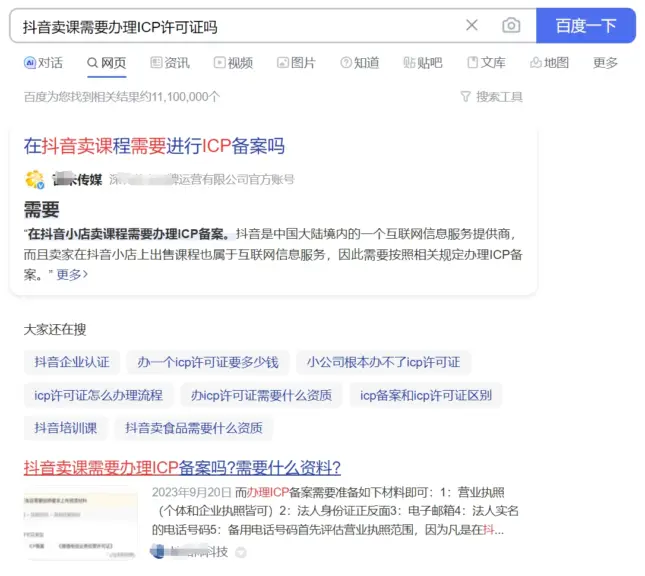Search suggestion 抖音企业认证

click(72, 362)
